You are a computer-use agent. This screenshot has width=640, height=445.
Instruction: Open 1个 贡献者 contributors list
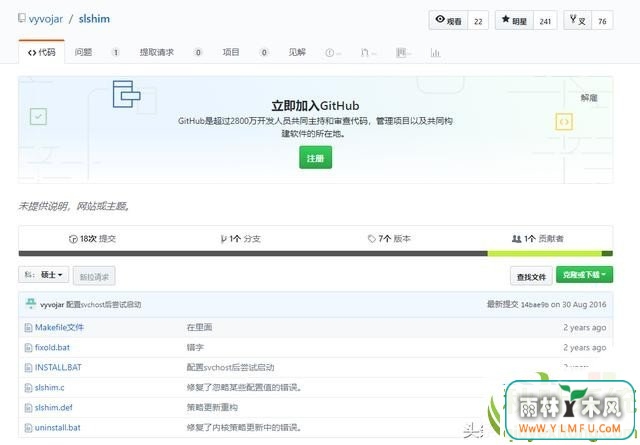pos(538,239)
